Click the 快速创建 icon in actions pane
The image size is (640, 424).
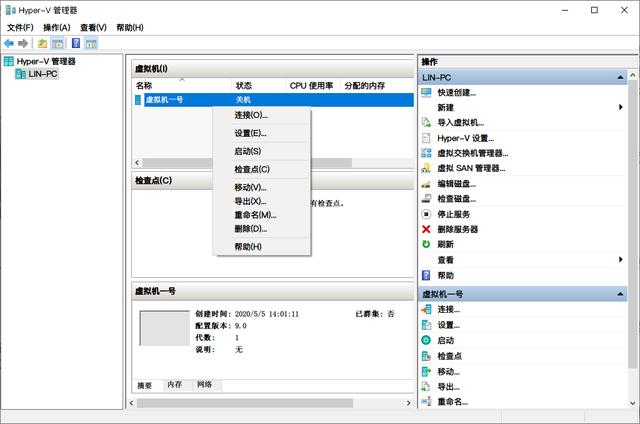(426, 93)
